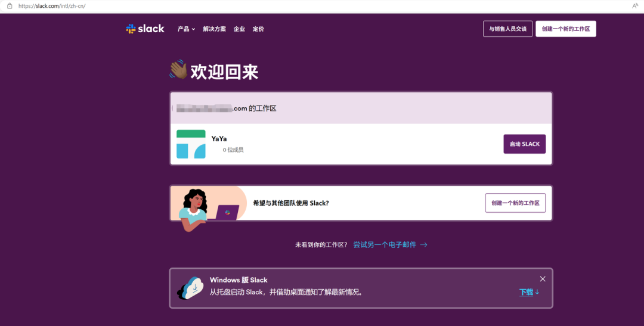Click the Windows 版 Slack title text
644x326 pixels.
(x=239, y=280)
